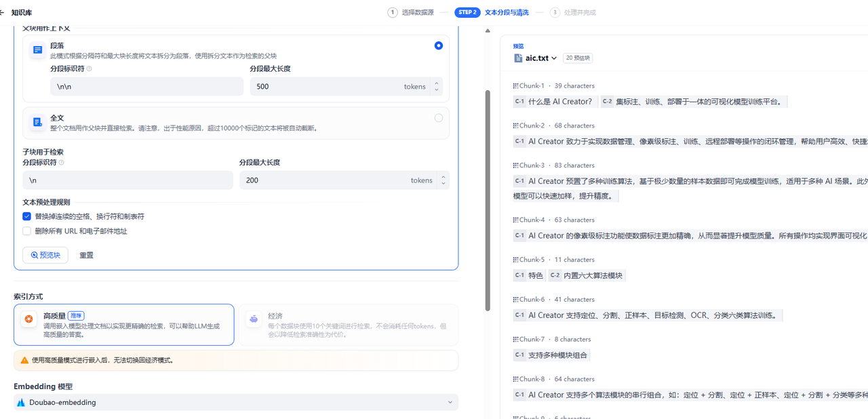Viewport: 868px width, 419px height.
Task: Click the warning triangle icon in the alert bar
Action: click(24, 360)
